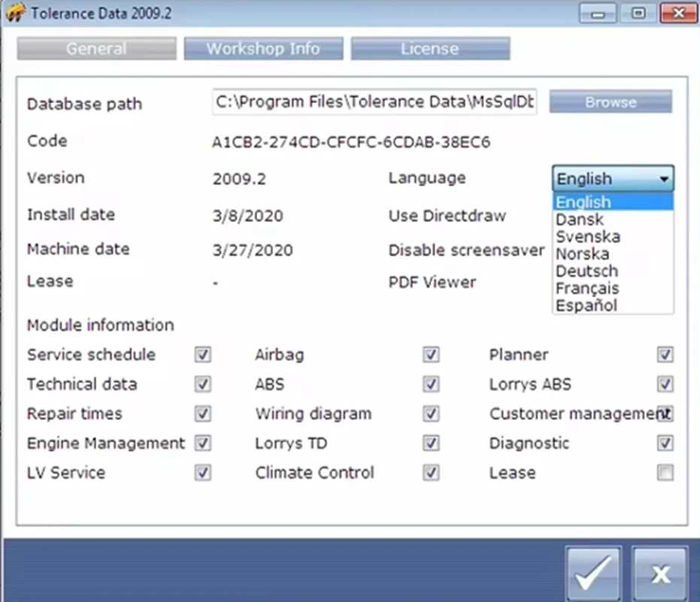Choose Español from the language list
700x602 pixels.
[613, 306]
